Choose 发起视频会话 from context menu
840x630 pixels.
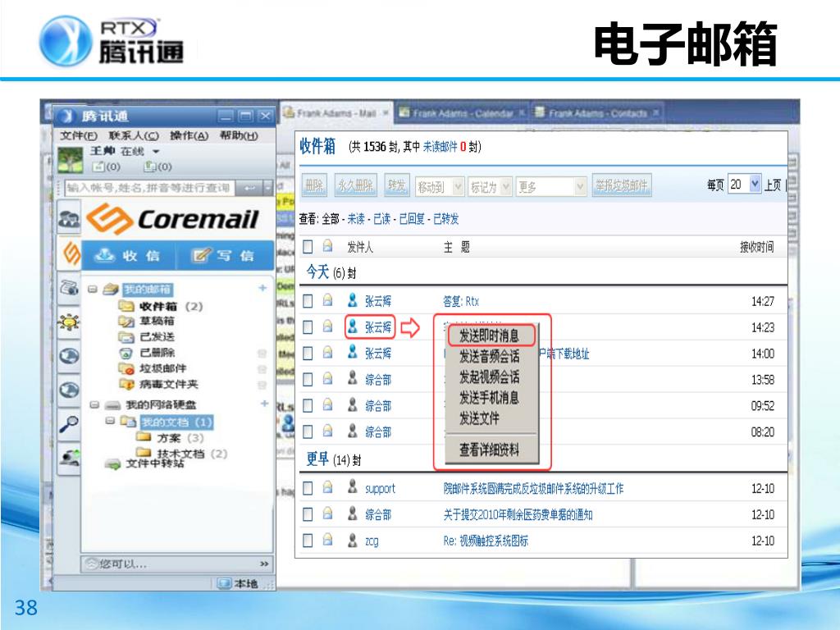[489, 377]
